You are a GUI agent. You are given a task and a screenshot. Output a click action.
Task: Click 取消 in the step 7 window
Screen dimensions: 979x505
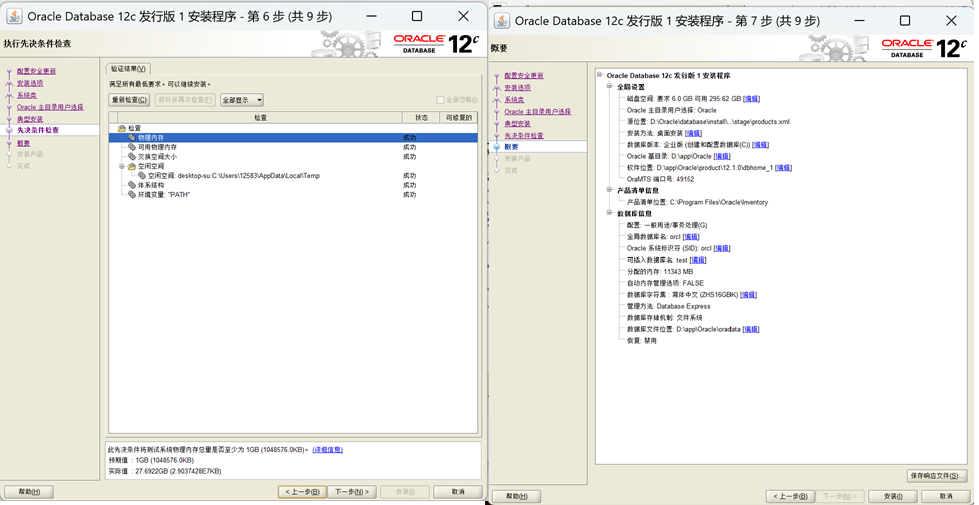click(x=945, y=496)
